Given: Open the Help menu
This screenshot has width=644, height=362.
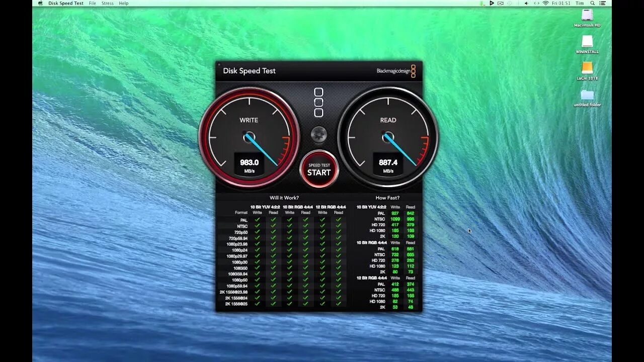Looking at the screenshot, I should coord(124,3).
